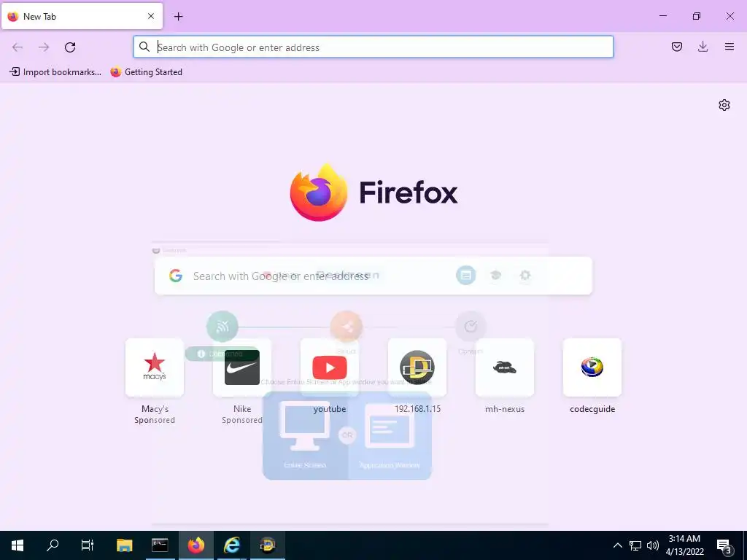Open Task View on taskbar
Image resolution: width=747 pixels, height=560 pixels.
(x=88, y=545)
